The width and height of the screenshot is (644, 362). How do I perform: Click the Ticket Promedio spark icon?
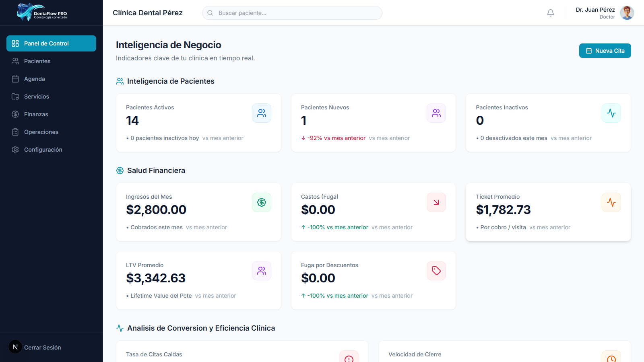coord(611,202)
